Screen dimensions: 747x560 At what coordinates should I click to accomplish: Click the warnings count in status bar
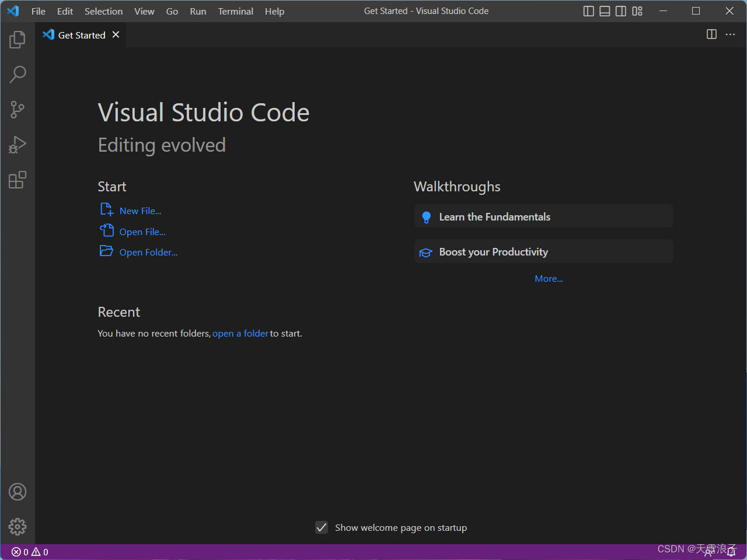[40, 552]
